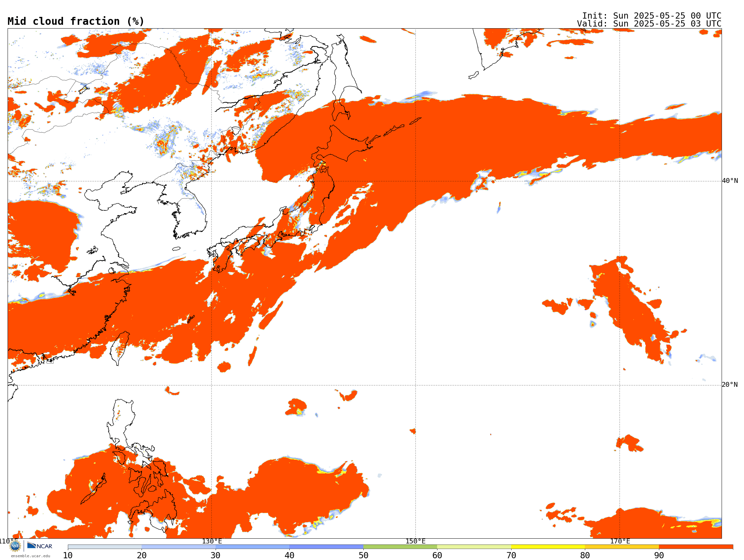Click the 10-20 pale gray colorbar segment
Viewport: 744px width, 560px height.
click(x=105, y=547)
